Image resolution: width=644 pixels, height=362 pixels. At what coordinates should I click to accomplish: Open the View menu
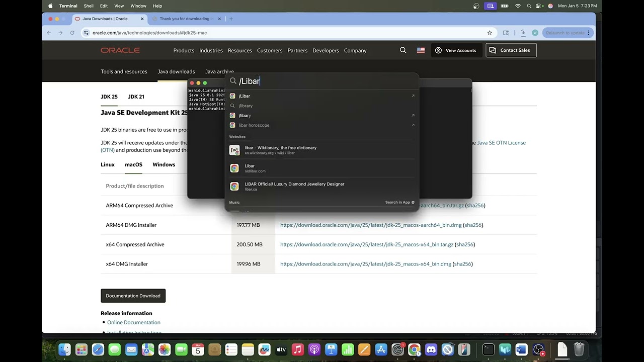point(119,6)
